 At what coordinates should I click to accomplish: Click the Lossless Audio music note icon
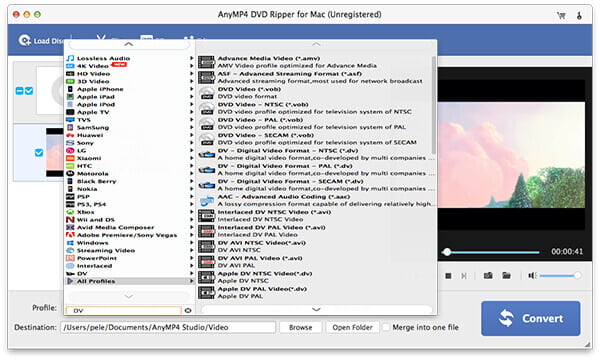(x=70, y=58)
